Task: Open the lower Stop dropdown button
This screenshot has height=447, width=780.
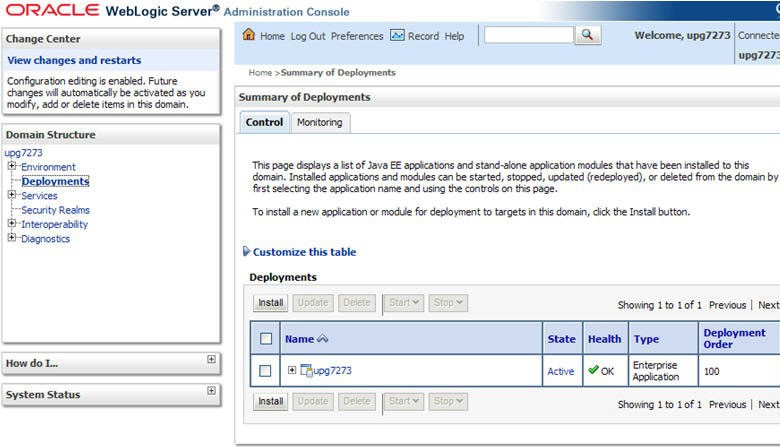Action: click(x=448, y=401)
